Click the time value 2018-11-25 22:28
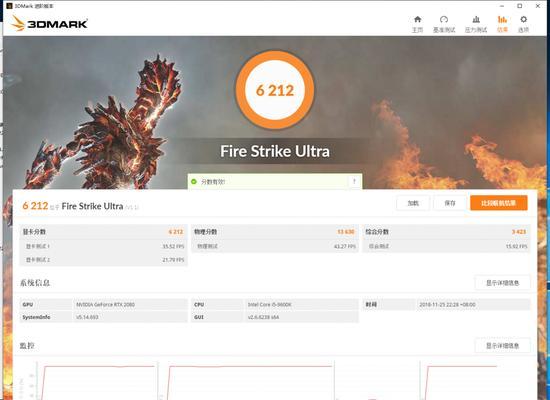 [448, 305]
